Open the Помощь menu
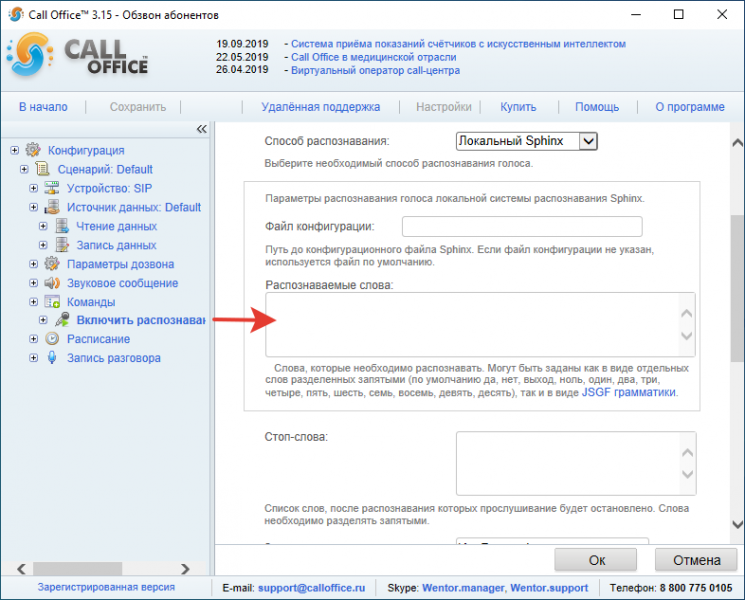Image resolution: width=745 pixels, height=600 pixels. (x=597, y=107)
